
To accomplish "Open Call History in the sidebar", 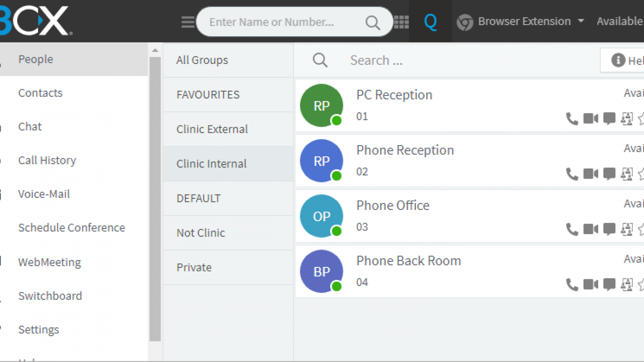I will (47, 160).
